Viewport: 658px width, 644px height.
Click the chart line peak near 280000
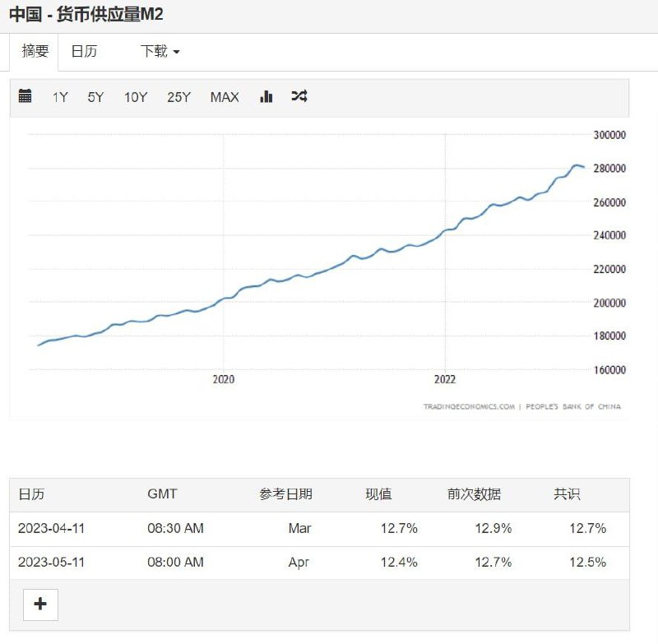(x=577, y=165)
